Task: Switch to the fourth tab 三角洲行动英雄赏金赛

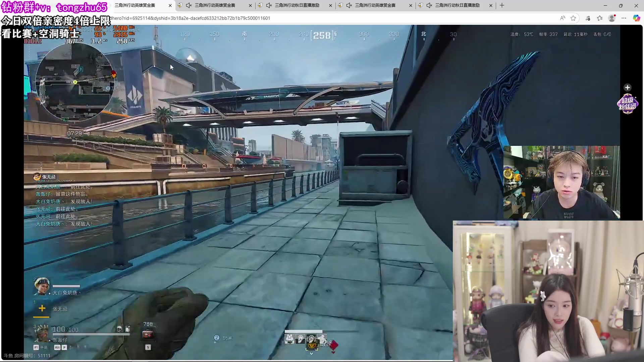Action: point(375,5)
